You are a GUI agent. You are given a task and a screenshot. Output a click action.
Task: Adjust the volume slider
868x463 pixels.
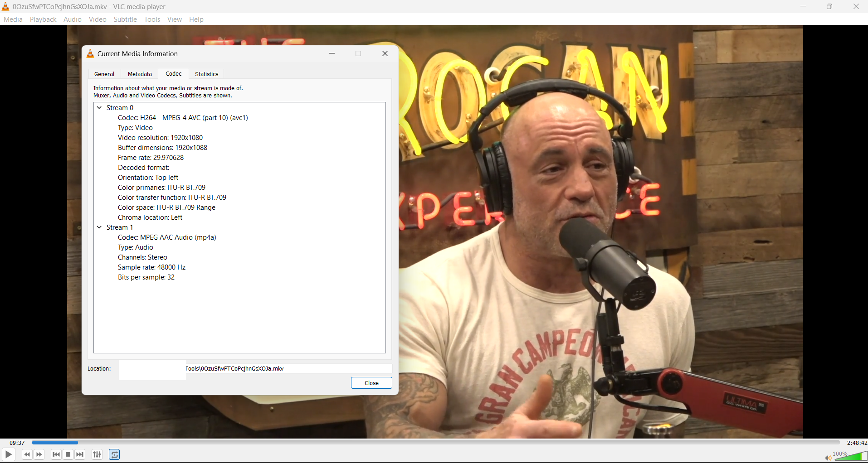coord(851,456)
